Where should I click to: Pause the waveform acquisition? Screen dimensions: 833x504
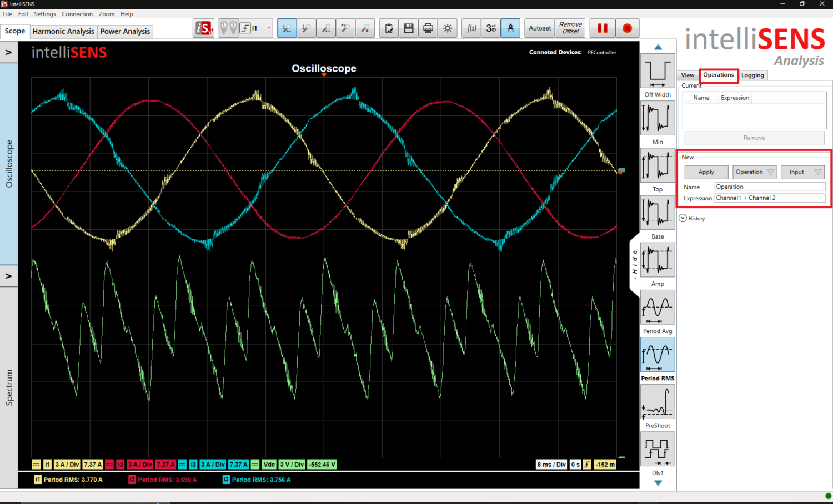(602, 28)
